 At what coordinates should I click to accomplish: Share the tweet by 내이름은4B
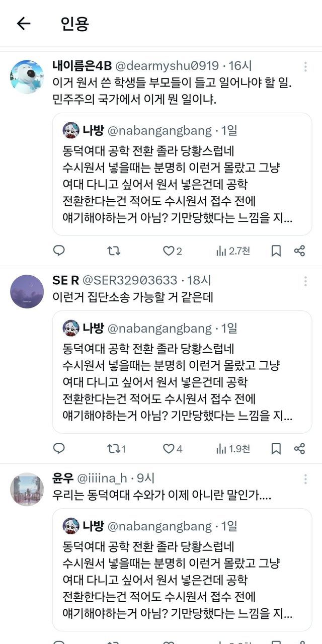pos(299,251)
